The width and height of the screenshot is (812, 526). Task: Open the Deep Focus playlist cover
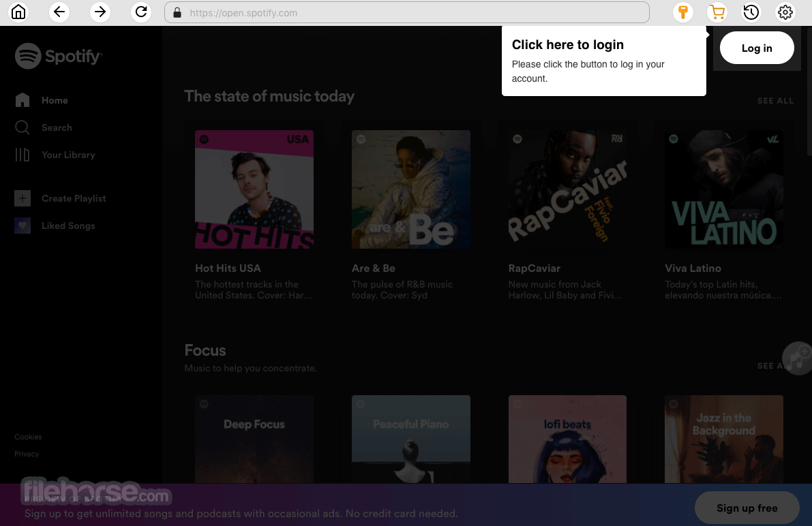coord(254,439)
